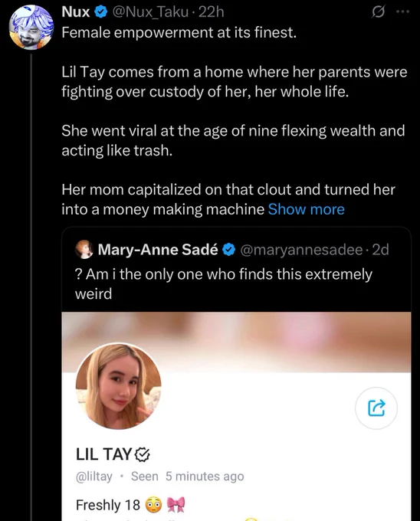Screen dimensions: 420x521
Task: Open the @Nux_Taku handle link
Action: tap(151, 12)
